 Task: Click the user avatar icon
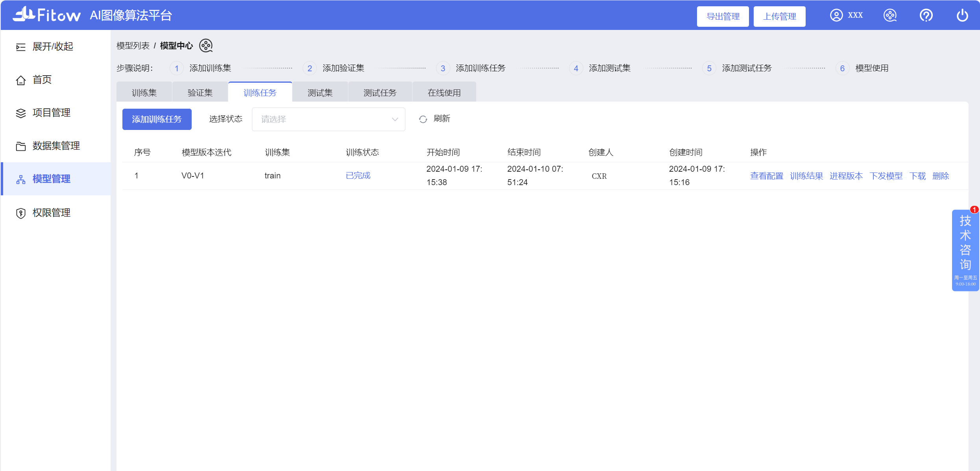click(836, 15)
